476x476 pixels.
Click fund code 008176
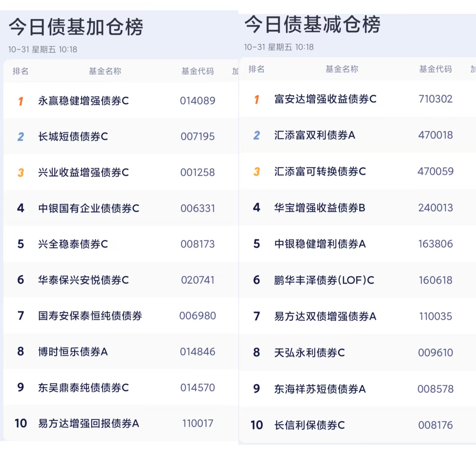pyautogui.click(x=435, y=425)
